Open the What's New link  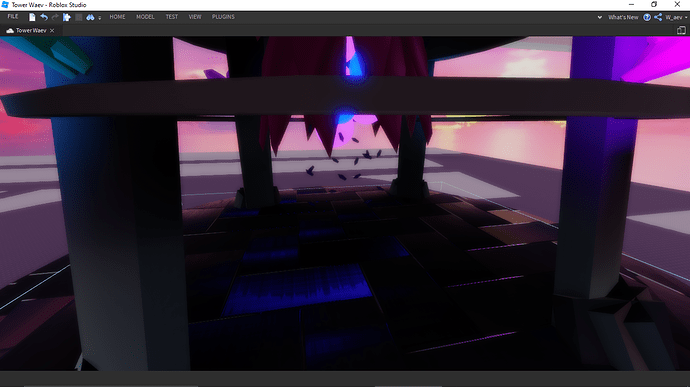pyautogui.click(x=623, y=17)
